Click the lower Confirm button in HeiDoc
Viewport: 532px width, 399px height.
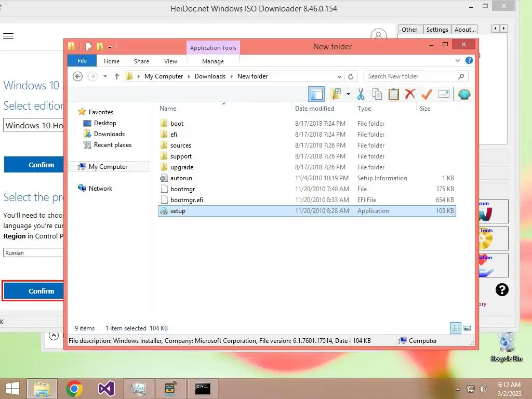pos(34,291)
